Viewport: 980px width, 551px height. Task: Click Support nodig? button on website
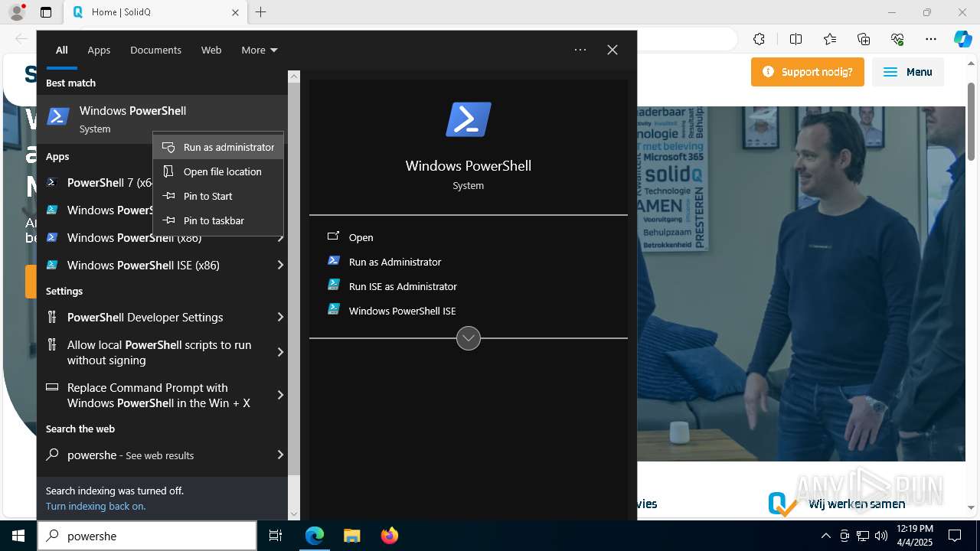[x=808, y=72]
